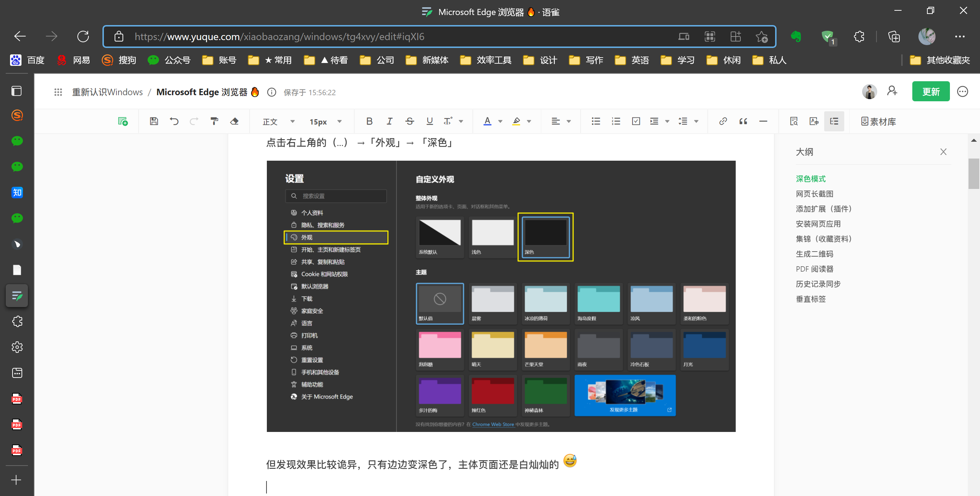980x496 pixels.
Task: Open Edge extensions puzzle icon
Action: tap(859, 37)
